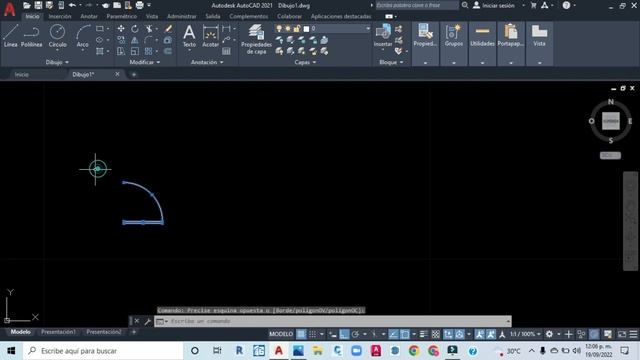The image size is (640, 360).
Task: Switch to Presentación1 layout tab
Action: [x=58, y=332]
